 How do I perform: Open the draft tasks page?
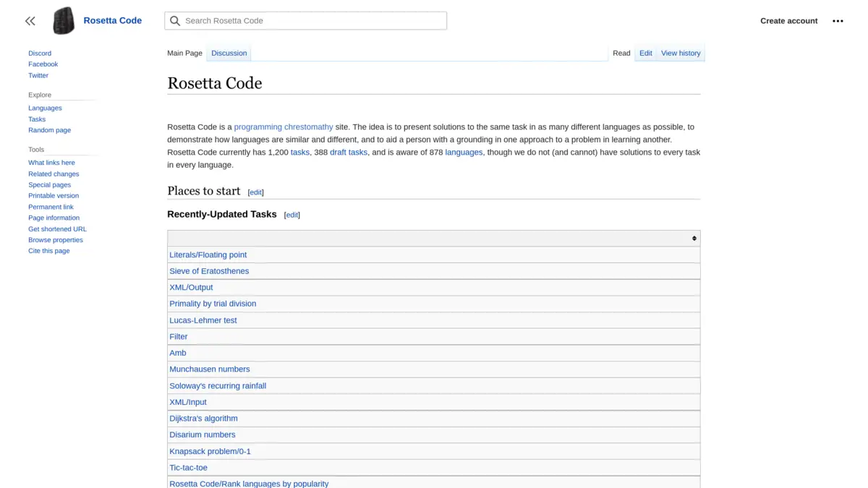349,152
